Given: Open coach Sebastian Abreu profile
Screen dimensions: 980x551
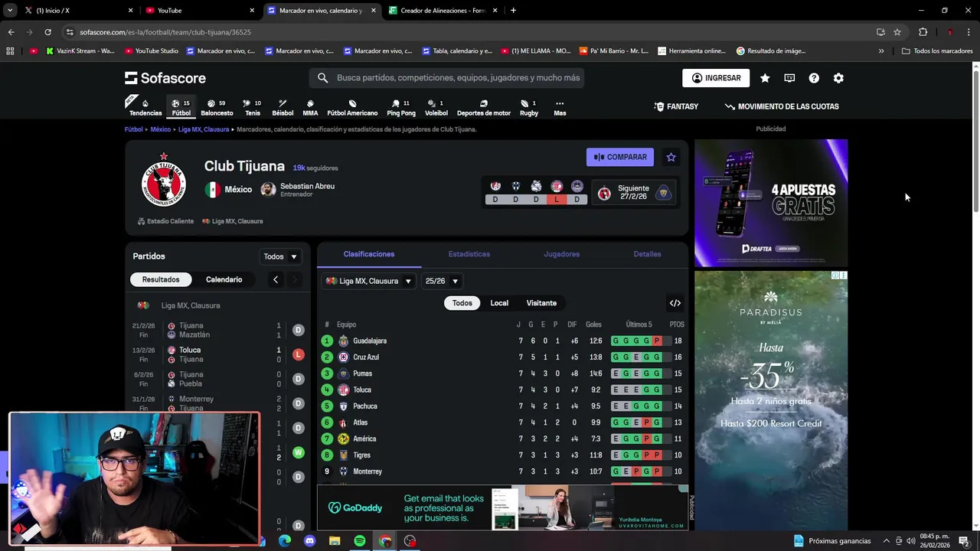Looking at the screenshot, I should (298, 189).
